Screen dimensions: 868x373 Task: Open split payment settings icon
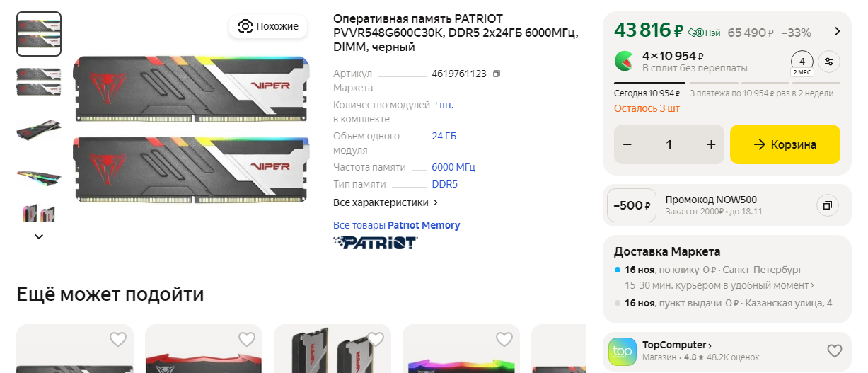[x=829, y=62]
